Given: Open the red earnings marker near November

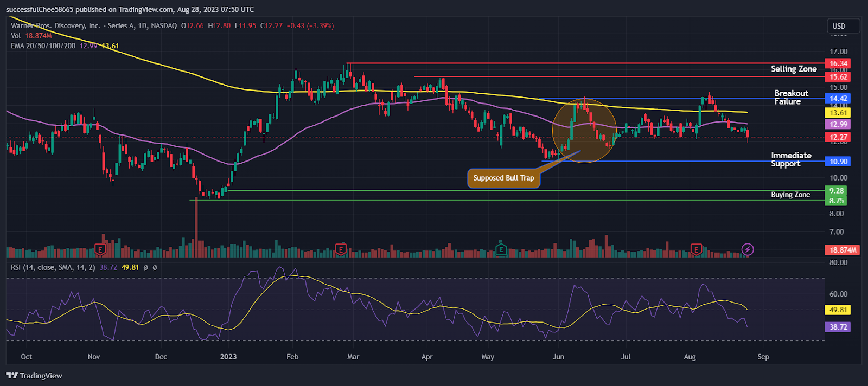Looking at the screenshot, I should [x=100, y=249].
